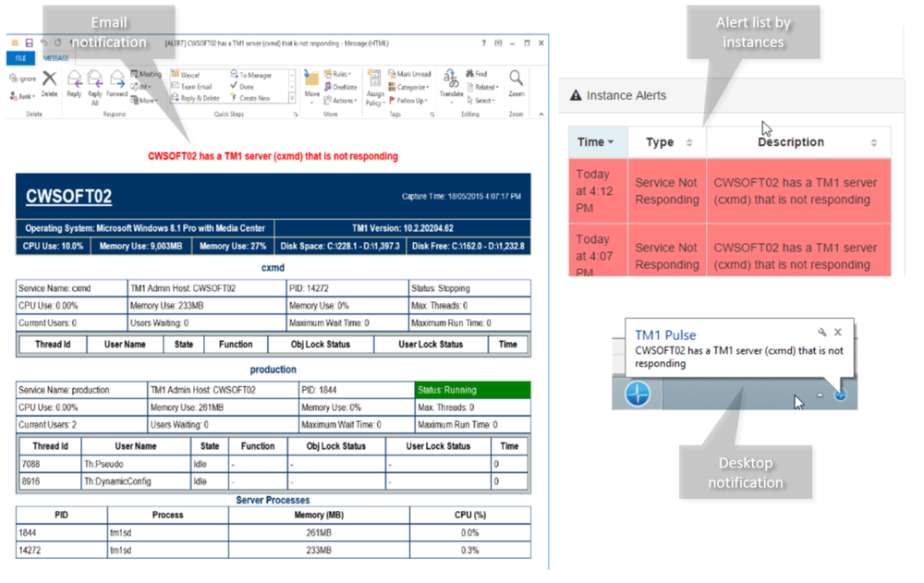Select the Team Email quick step
Image resolution: width=924 pixels, height=583 pixels.
[x=195, y=87]
